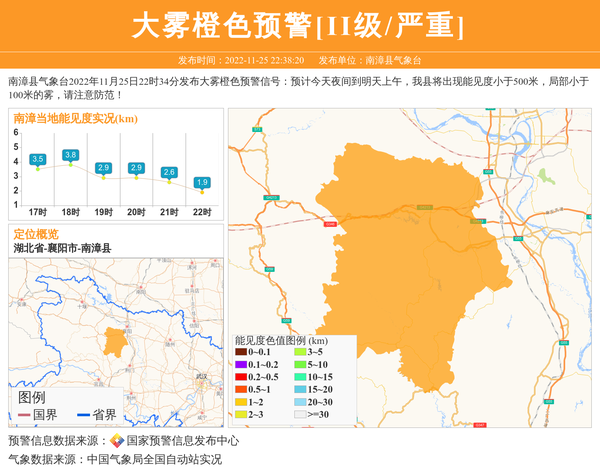Viewport: 600px width, 471px height.
Task: Click the 2.6 visibility marker at 21时
Action: click(x=169, y=172)
